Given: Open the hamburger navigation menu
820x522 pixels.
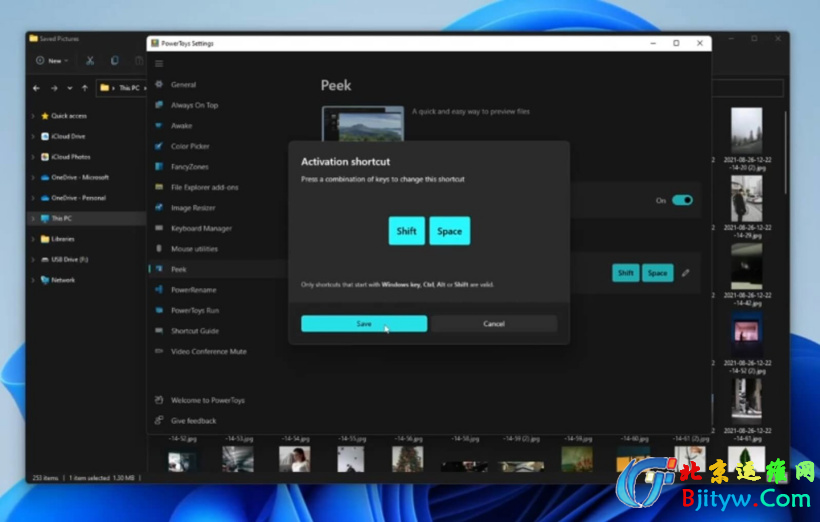Looking at the screenshot, I should [159, 64].
